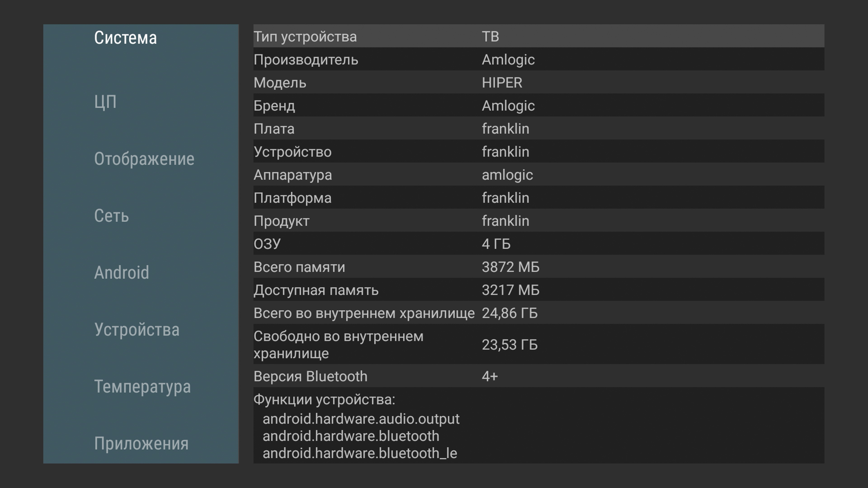Image resolution: width=868 pixels, height=488 pixels.
Task: Select Всего во внутреннем хранилище row
Action: pyautogui.click(x=538, y=313)
